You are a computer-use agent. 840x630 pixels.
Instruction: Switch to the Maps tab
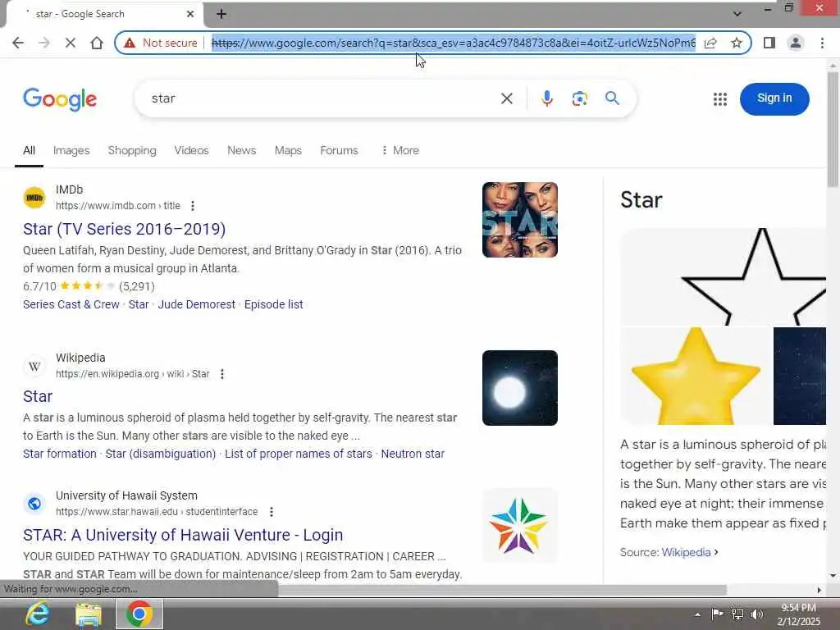tap(288, 151)
